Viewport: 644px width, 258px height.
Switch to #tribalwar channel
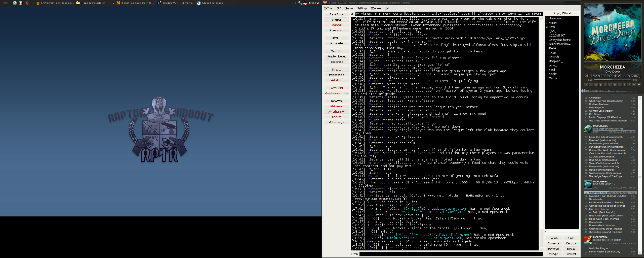[336, 106]
